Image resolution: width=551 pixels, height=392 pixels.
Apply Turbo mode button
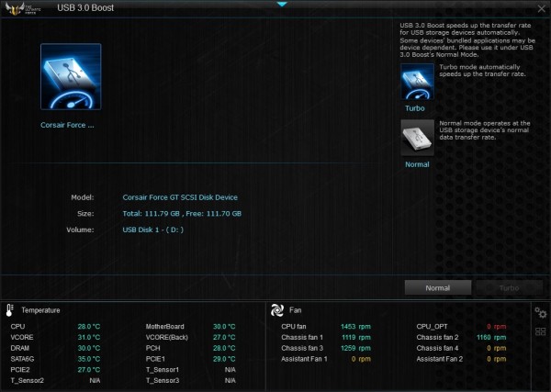509,287
